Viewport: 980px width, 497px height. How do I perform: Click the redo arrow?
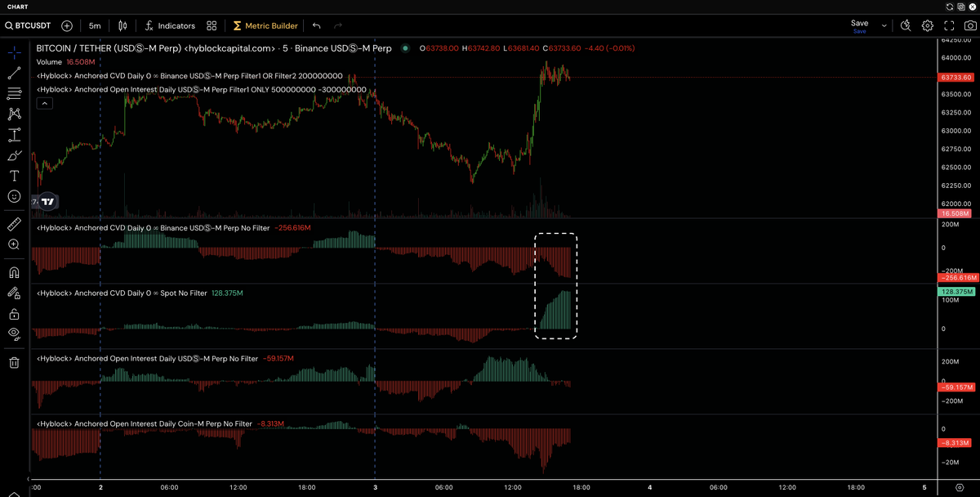[x=338, y=26]
